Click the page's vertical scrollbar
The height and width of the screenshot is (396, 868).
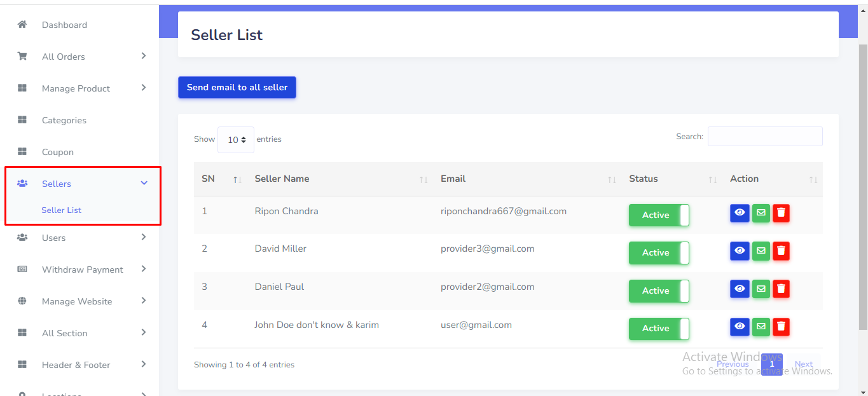coord(863,191)
